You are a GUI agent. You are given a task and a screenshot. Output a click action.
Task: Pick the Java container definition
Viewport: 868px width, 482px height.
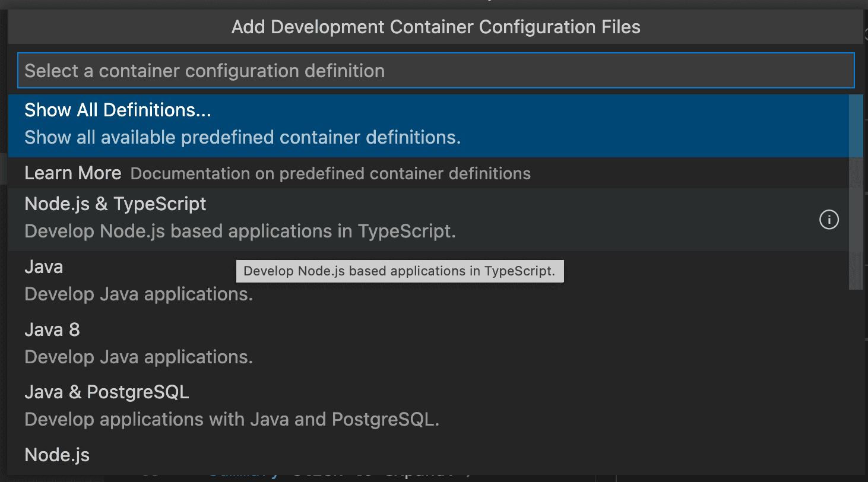click(44, 267)
